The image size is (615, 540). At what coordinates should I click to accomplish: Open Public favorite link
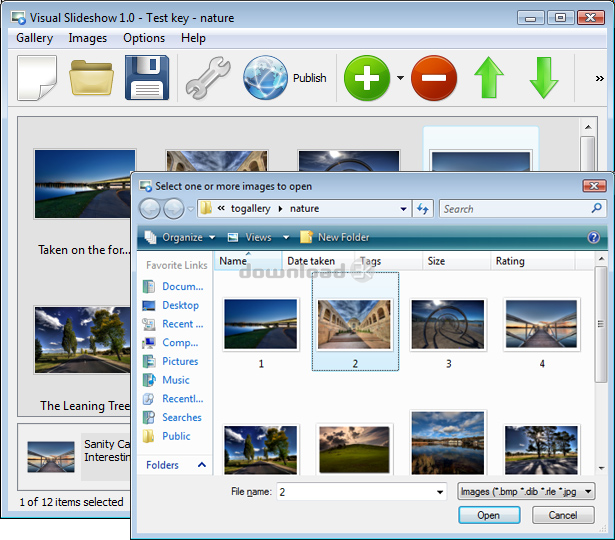(167, 436)
